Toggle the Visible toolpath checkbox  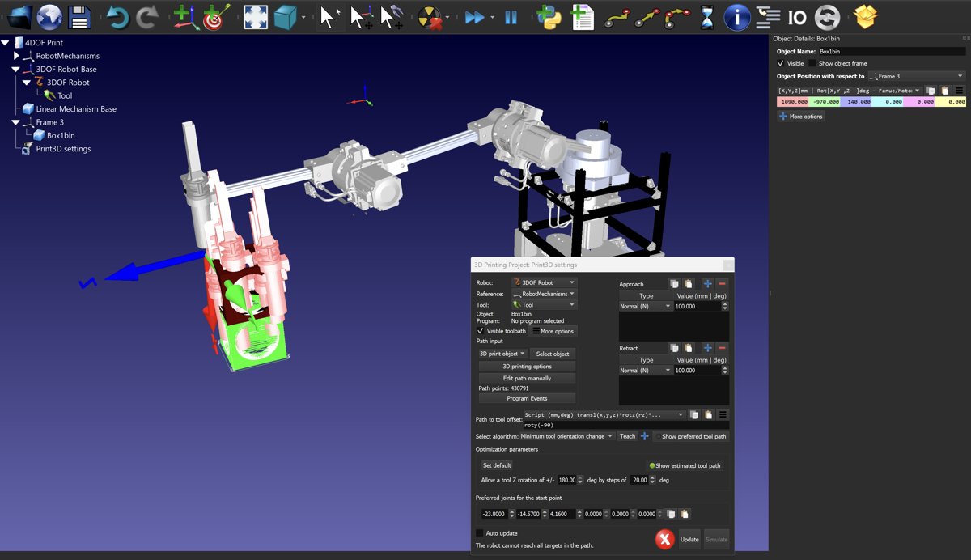[x=481, y=331]
